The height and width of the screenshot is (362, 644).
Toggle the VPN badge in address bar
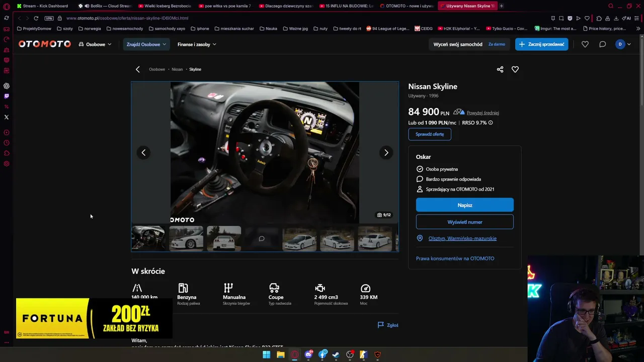pos(49,18)
